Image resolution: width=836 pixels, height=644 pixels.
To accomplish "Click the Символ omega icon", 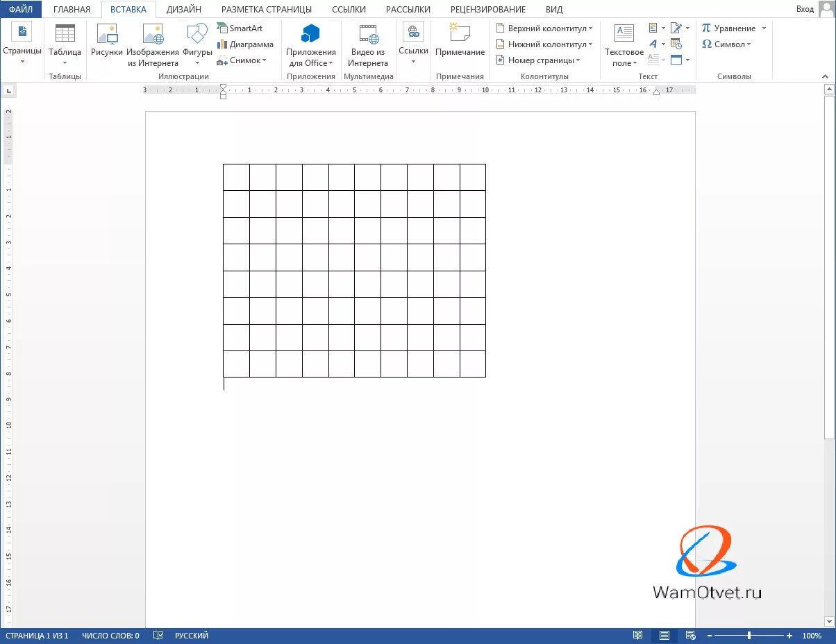I will 706,44.
